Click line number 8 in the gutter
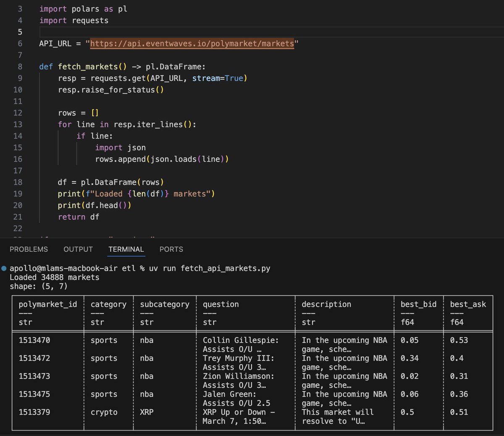 point(20,67)
